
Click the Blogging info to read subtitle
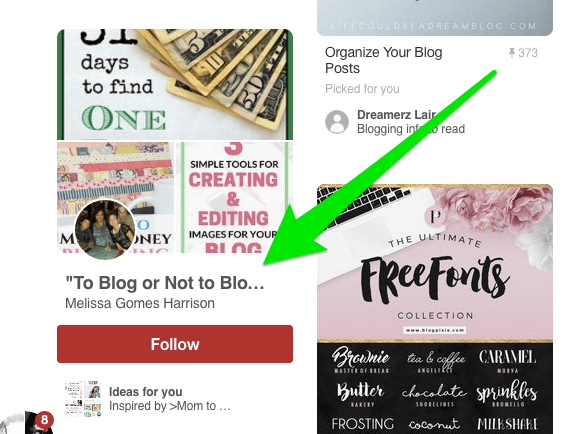[411, 129]
